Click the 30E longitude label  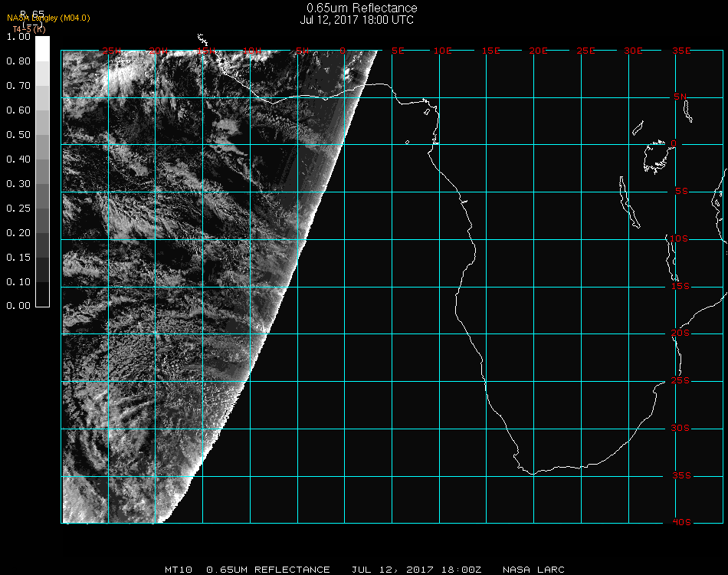(633, 51)
